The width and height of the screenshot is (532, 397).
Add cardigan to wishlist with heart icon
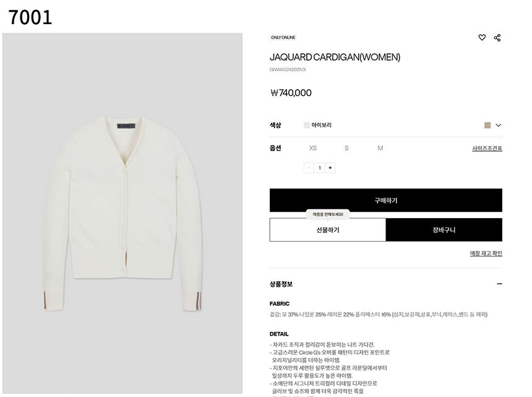[x=482, y=37]
